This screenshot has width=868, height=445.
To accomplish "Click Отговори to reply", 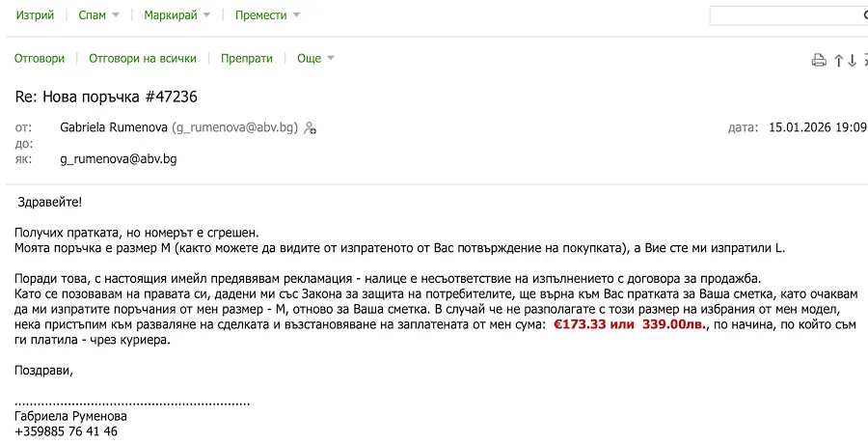I will 40,59.
